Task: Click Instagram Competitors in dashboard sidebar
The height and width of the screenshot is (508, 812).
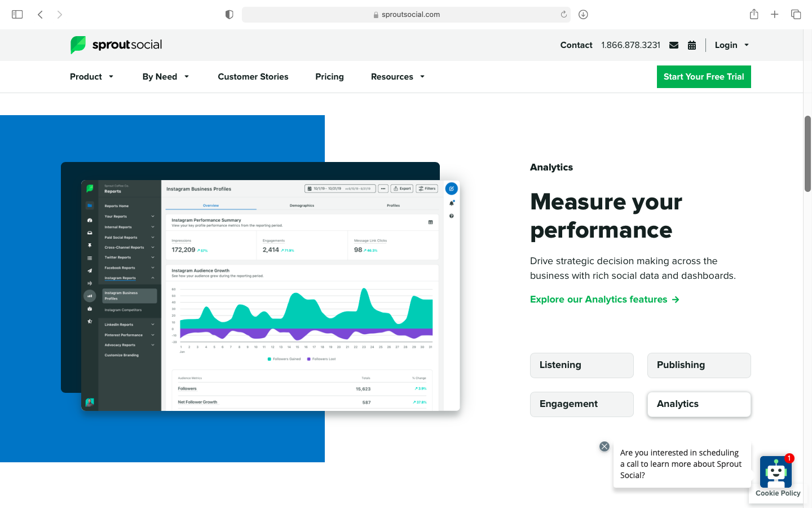Action: (x=123, y=310)
